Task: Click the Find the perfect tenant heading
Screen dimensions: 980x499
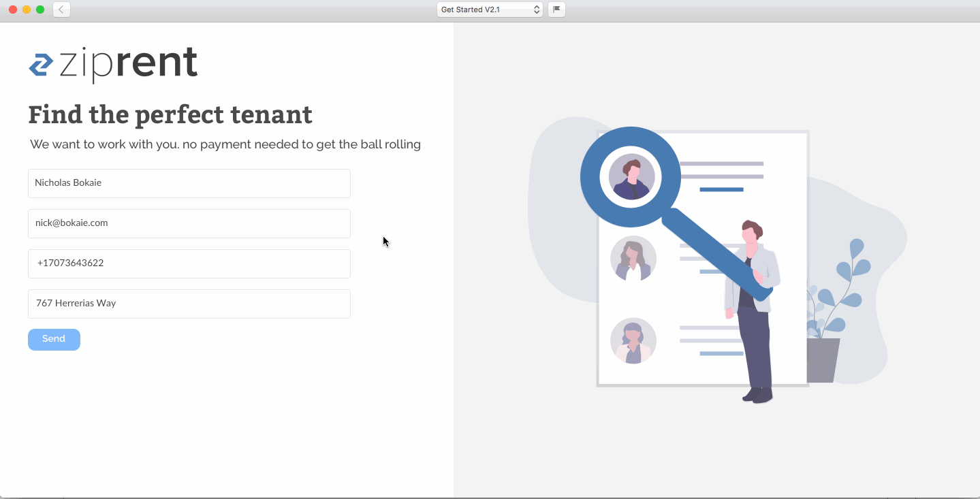Action: click(x=170, y=114)
